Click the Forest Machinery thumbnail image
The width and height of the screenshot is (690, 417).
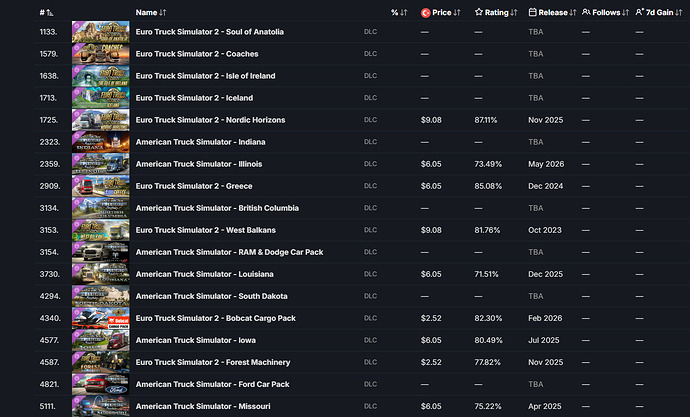[101, 362]
